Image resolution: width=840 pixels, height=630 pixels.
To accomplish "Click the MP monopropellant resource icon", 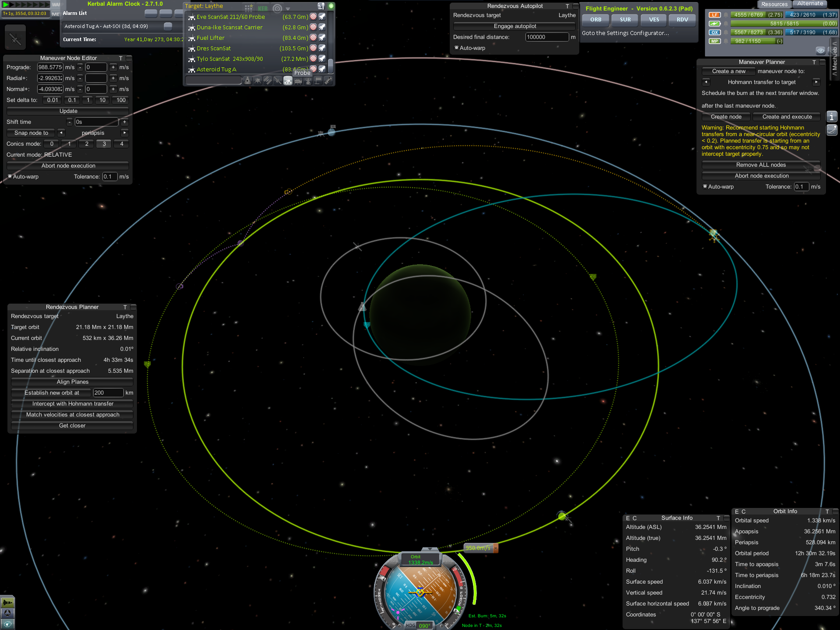I will (714, 41).
